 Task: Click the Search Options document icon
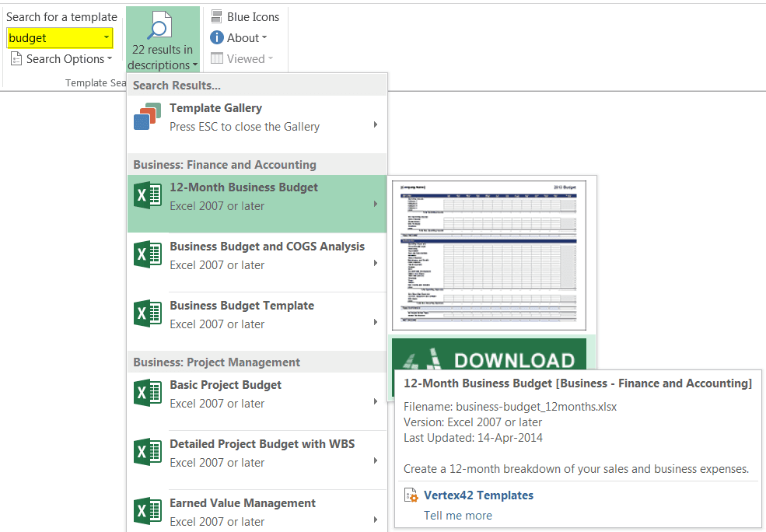point(16,58)
